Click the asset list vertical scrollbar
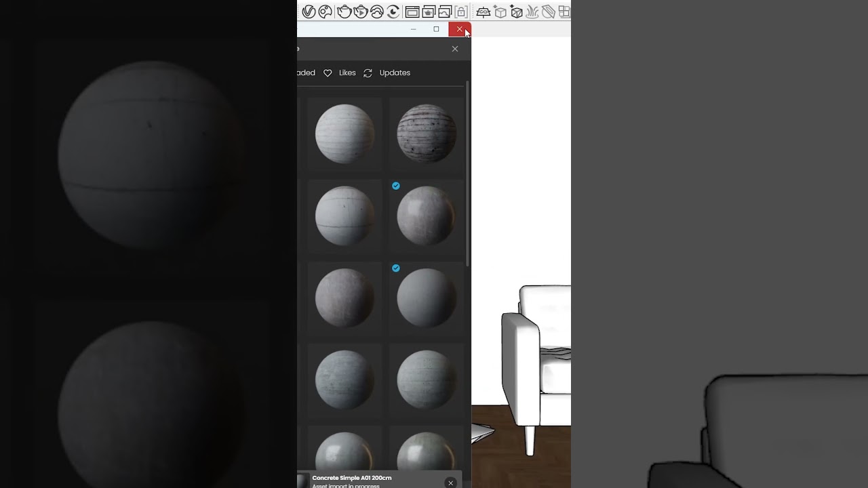 [x=467, y=173]
